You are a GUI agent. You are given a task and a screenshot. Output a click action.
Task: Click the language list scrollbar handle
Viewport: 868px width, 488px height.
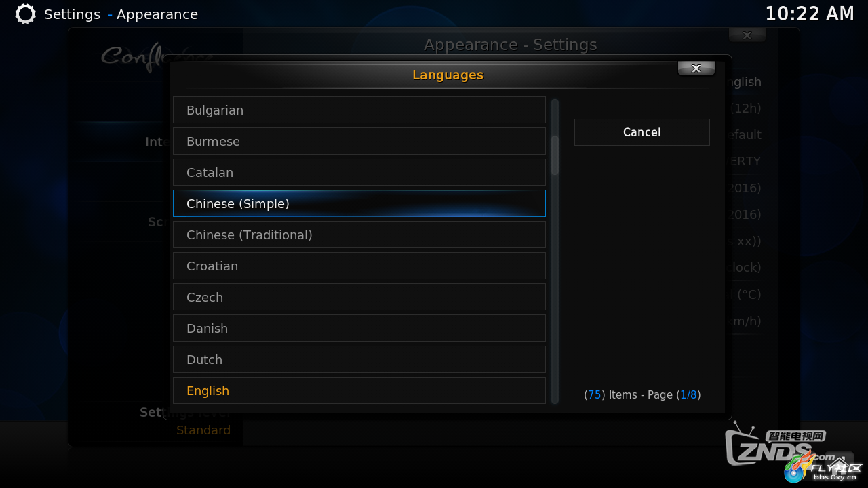[x=555, y=155]
